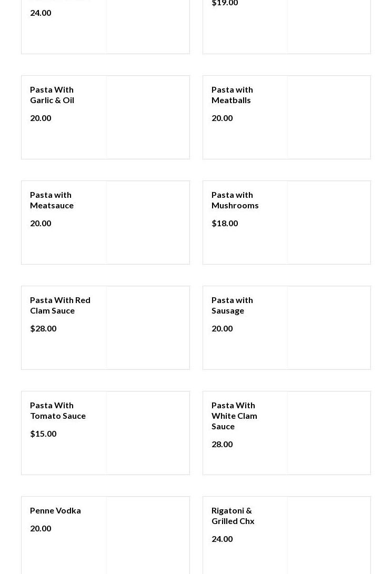Select the Pasta with Sausage title
The width and height of the screenshot is (392, 574).
[232, 305]
